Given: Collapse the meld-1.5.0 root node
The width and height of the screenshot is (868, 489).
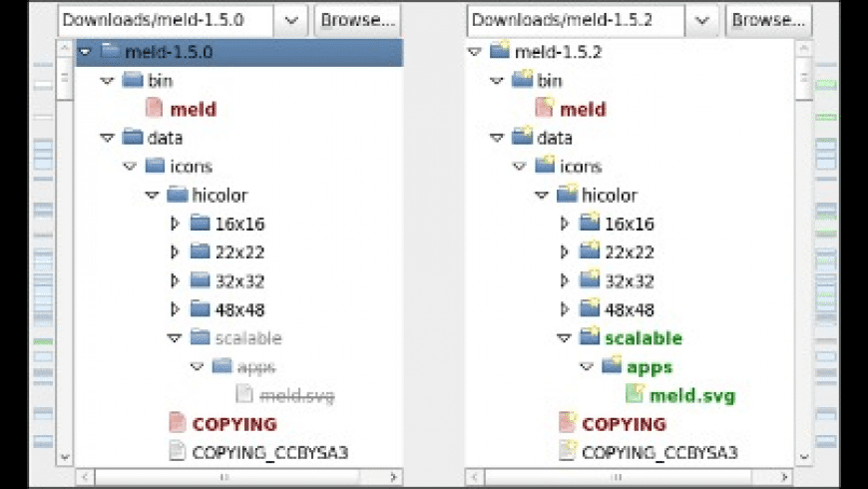Looking at the screenshot, I should (x=85, y=52).
